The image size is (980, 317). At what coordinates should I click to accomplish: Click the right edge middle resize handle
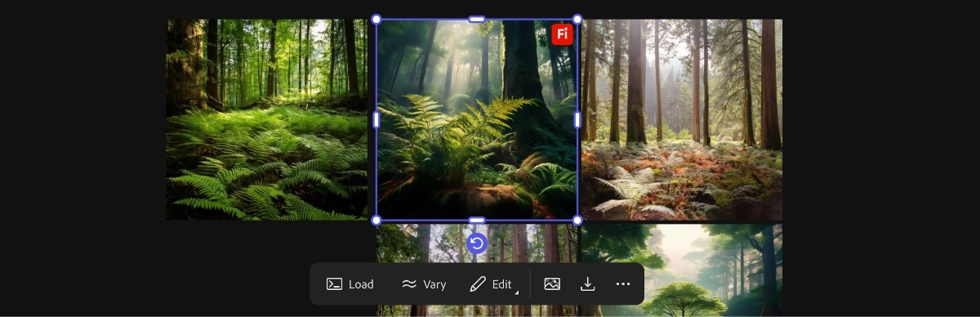point(577,120)
